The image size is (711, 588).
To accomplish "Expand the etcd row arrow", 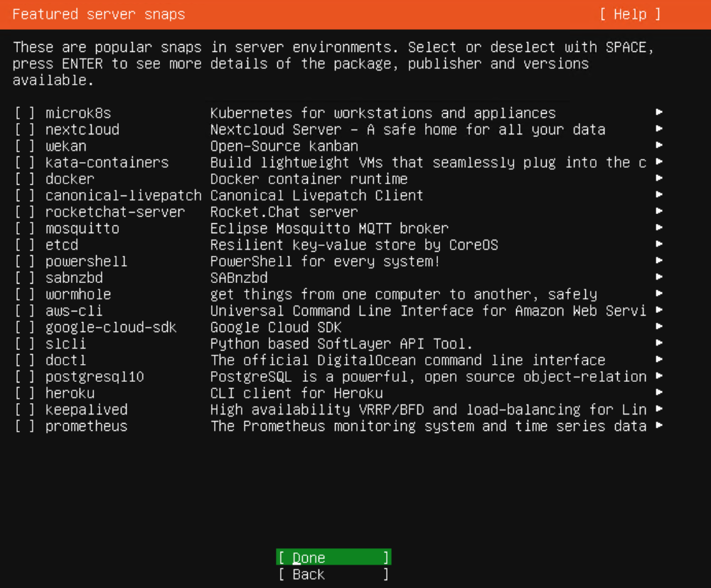I will coord(659,245).
